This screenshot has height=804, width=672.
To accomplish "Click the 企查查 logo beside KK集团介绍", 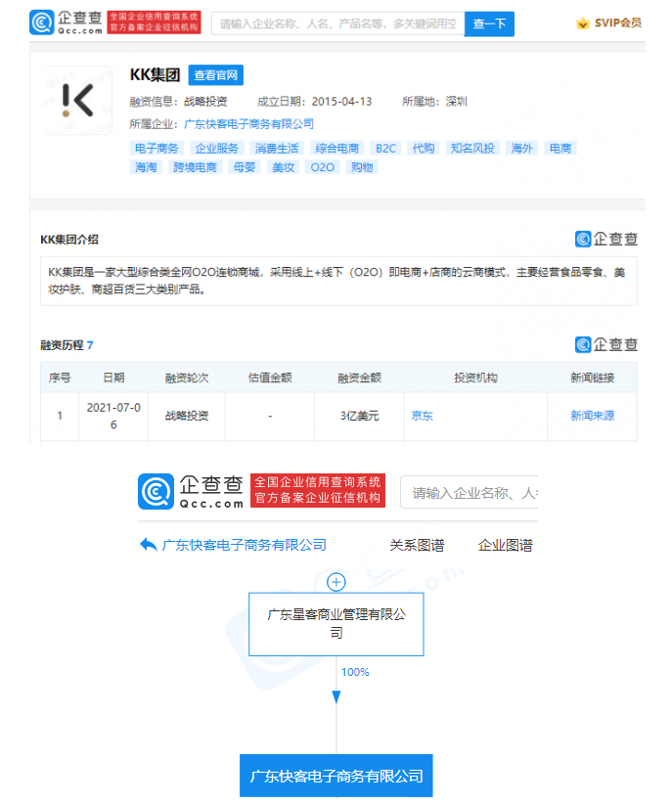I will (x=605, y=239).
